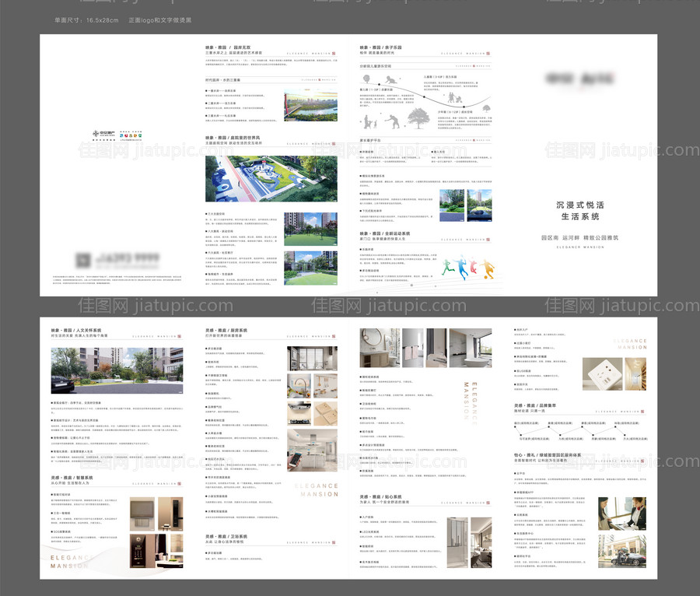Click the 灵感·雅庭 / 厨房系统 heading
This screenshot has height=596, width=700.
pos(226,330)
